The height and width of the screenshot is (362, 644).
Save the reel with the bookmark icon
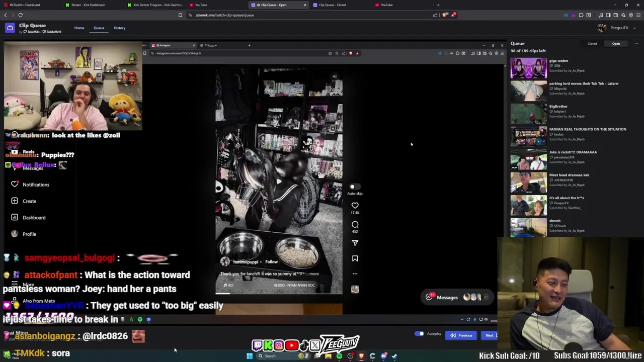[x=355, y=258]
